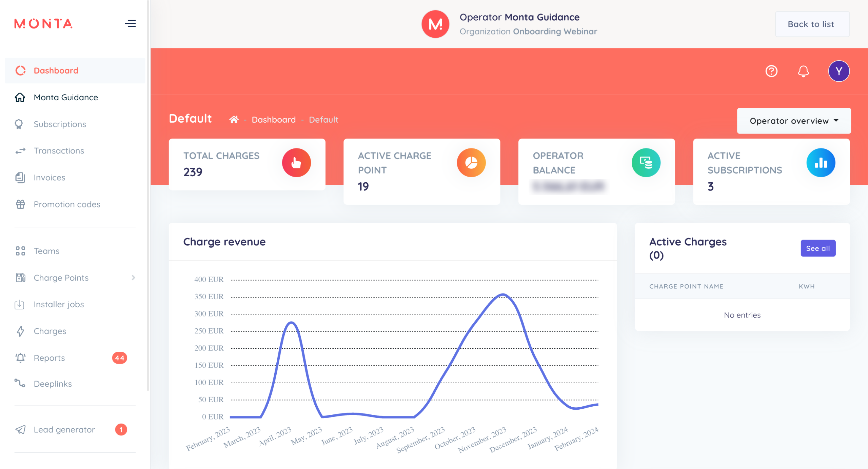Click the home icon in the breadcrumb
Image resolution: width=868 pixels, height=469 pixels.
234,120
